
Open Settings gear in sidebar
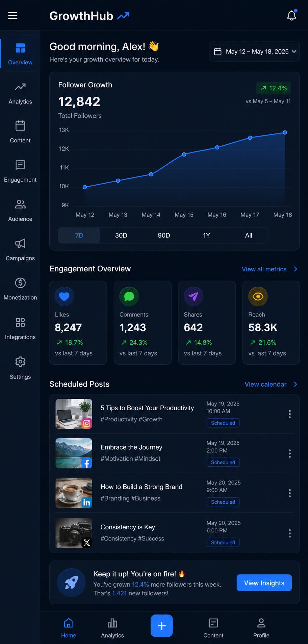pos(20,362)
